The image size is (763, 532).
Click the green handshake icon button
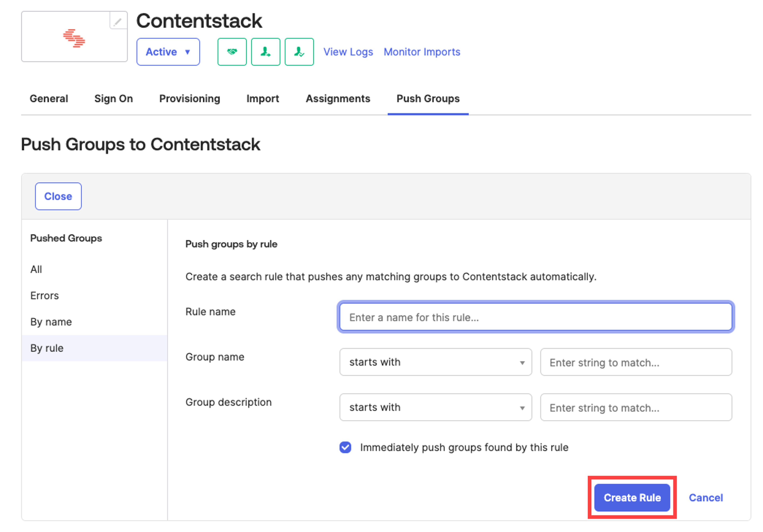point(232,52)
